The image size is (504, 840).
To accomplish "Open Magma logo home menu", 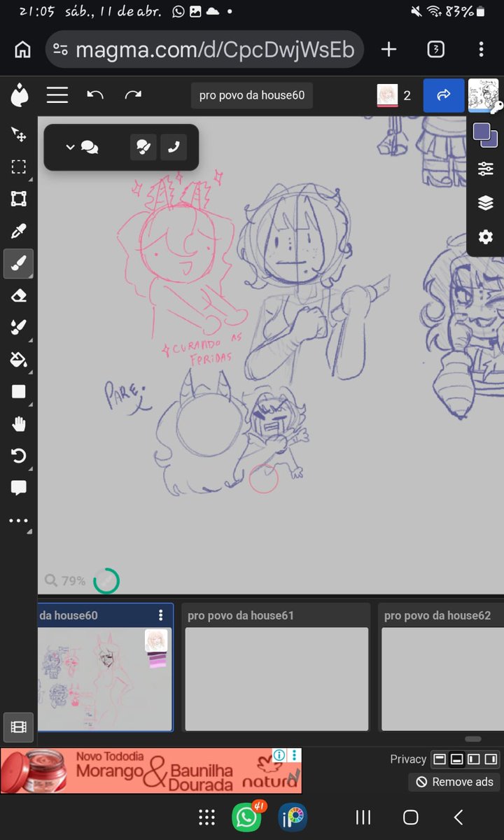I will pyautogui.click(x=20, y=95).
